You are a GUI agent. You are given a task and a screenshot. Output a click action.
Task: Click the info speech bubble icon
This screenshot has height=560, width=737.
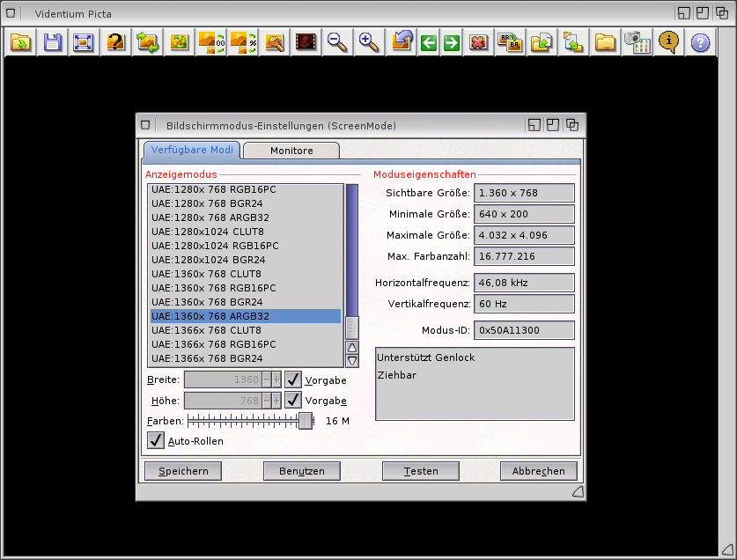668,42
